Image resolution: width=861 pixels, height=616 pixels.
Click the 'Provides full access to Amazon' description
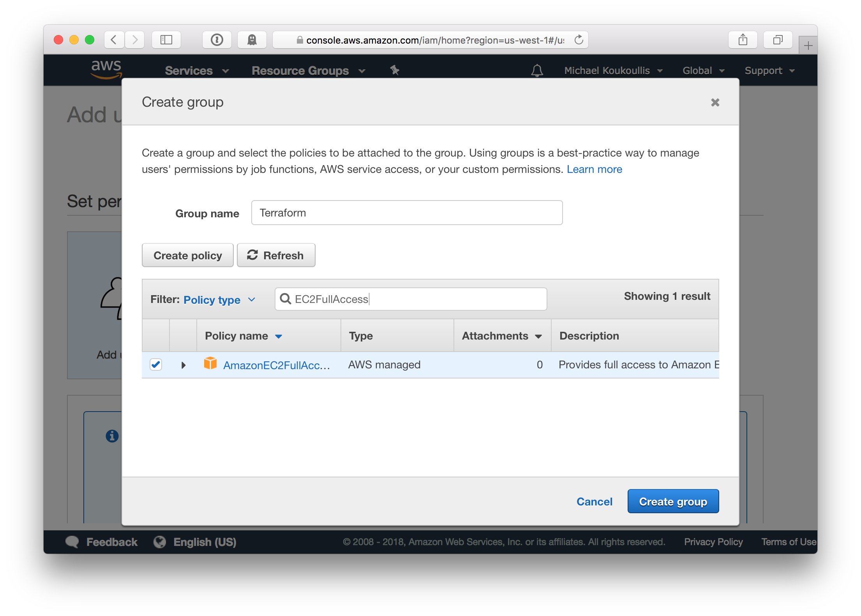pos(639,364)
